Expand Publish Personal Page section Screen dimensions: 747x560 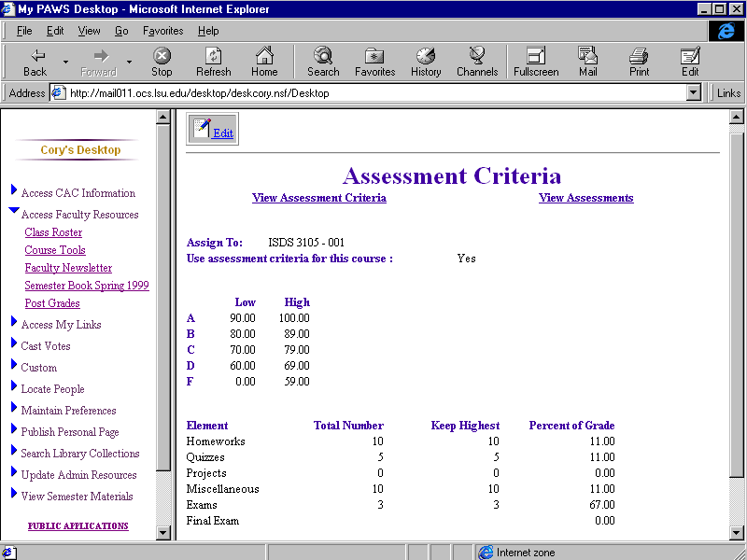(x=14, y=428)
